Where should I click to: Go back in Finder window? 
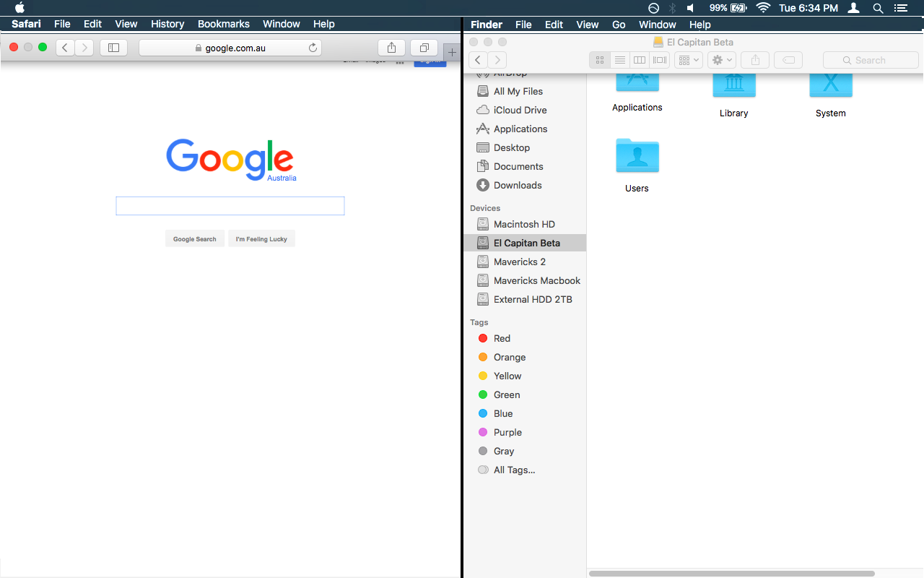[x=478, y=60]
